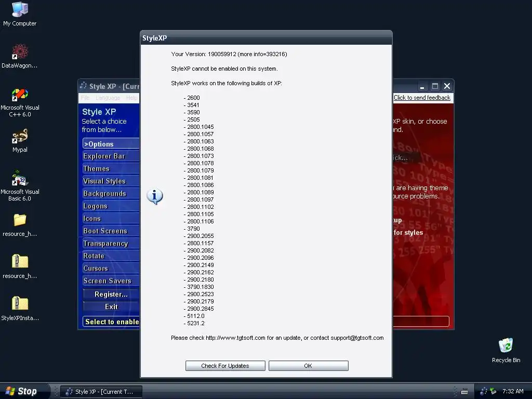The height and width of the screenshot is (399, 532).
Task: Click build entry 2900.2180
Action: 199,280
